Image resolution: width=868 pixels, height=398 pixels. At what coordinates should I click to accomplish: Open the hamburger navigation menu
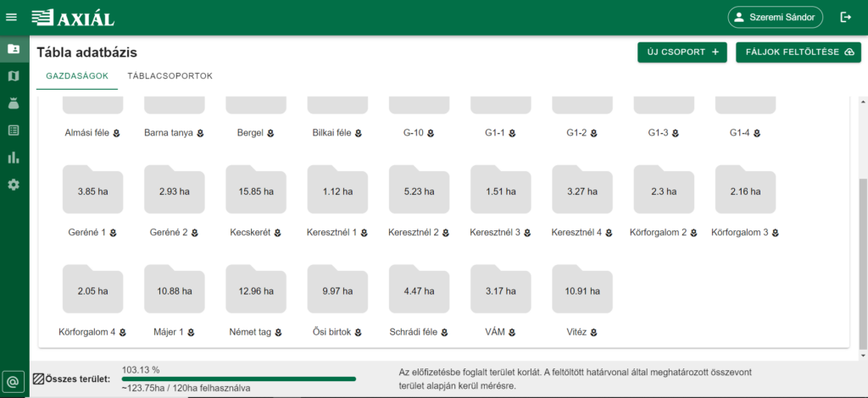click(12, 17)
